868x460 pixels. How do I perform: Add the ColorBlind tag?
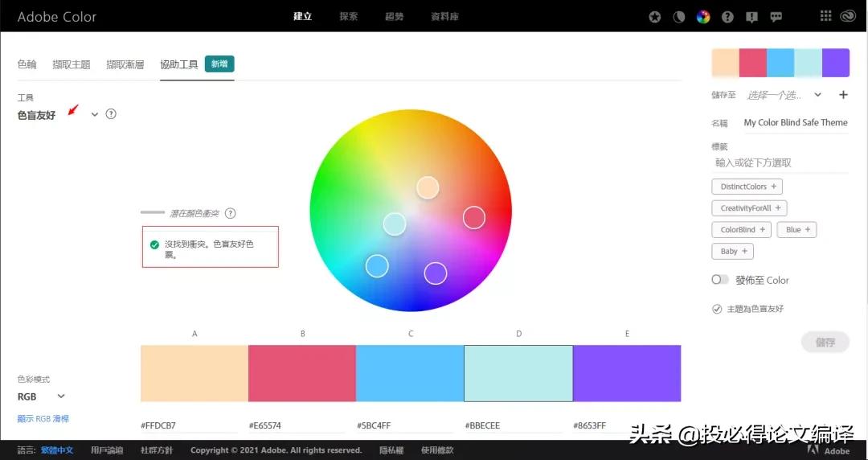741,229
